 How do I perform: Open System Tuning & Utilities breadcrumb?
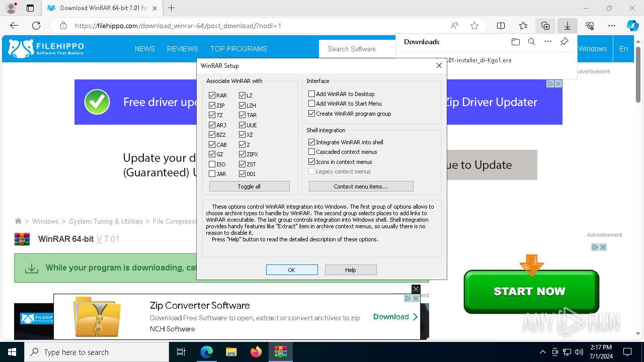tap(106, 221)
